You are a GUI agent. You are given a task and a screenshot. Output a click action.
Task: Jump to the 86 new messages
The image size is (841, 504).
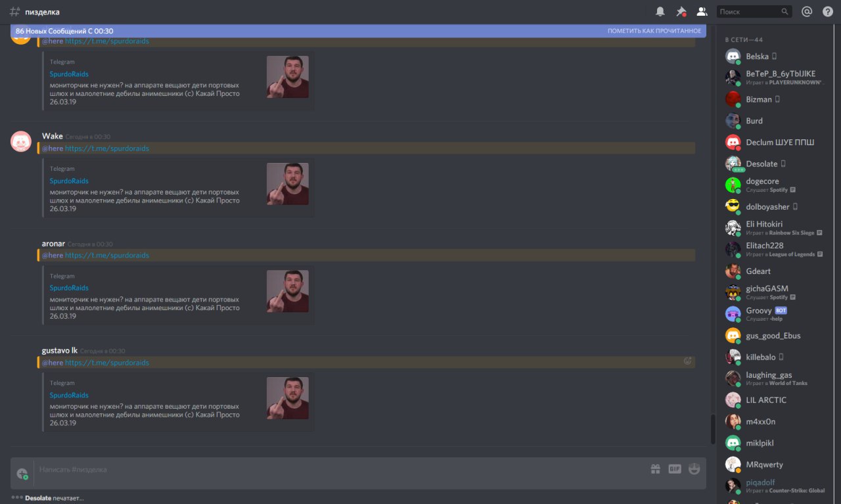pos(64,31)
